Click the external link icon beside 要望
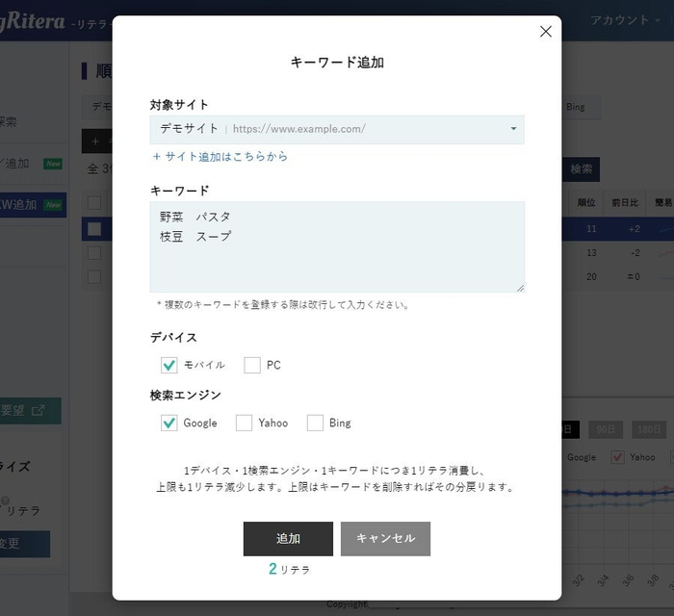This screenshot has width=674, height=616. (39, 410)
